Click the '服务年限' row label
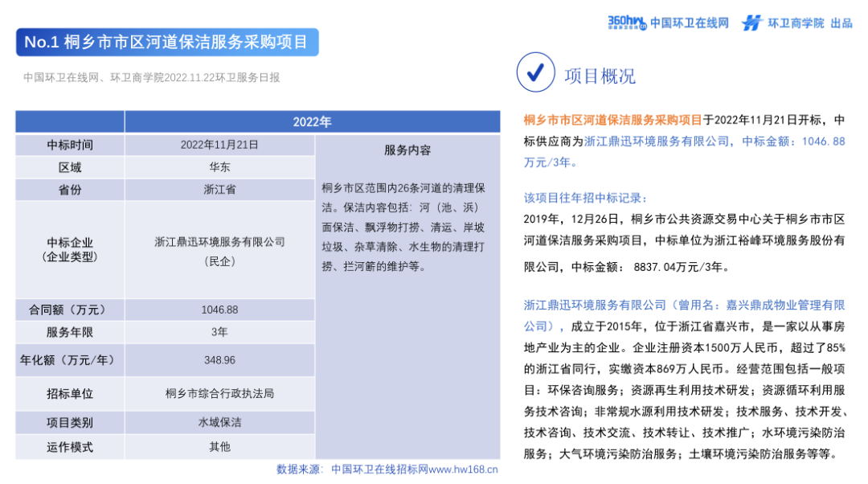 (70, 332)
